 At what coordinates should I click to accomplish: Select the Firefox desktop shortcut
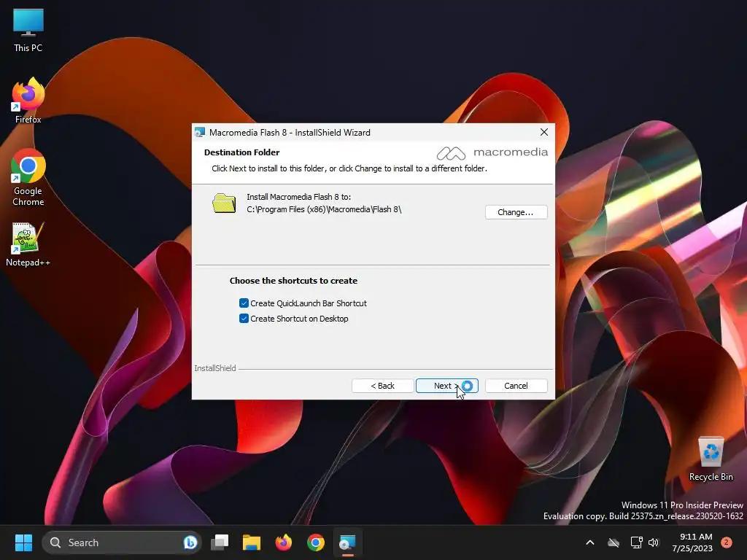click(x=28, y=101)
